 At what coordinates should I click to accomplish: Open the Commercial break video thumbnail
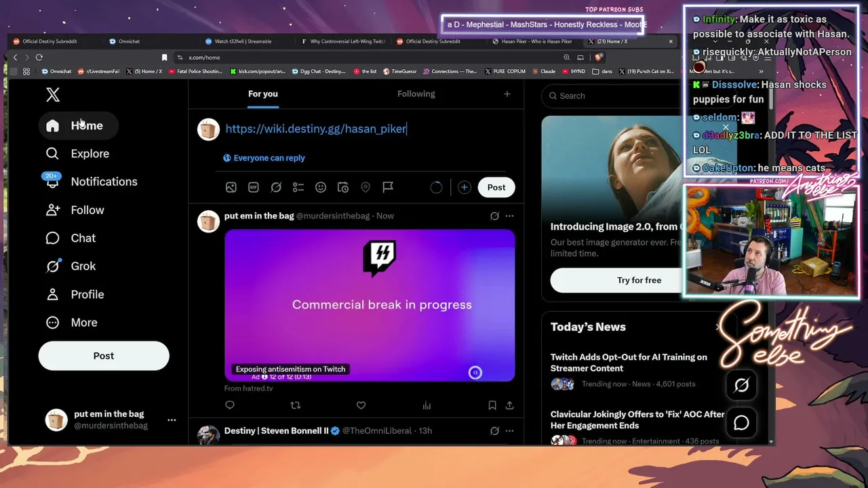[x=370, y=305]
